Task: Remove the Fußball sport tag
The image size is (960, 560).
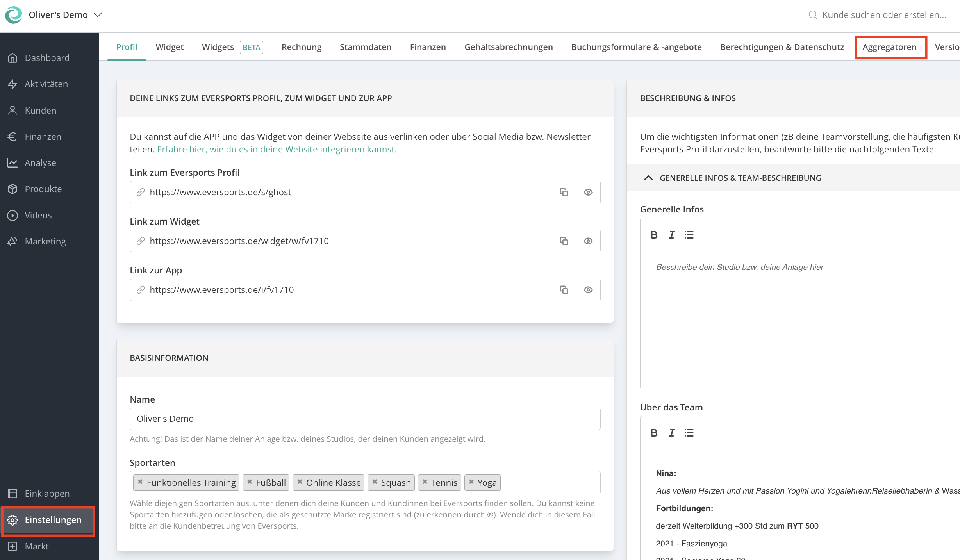Action: click(250, 482)
